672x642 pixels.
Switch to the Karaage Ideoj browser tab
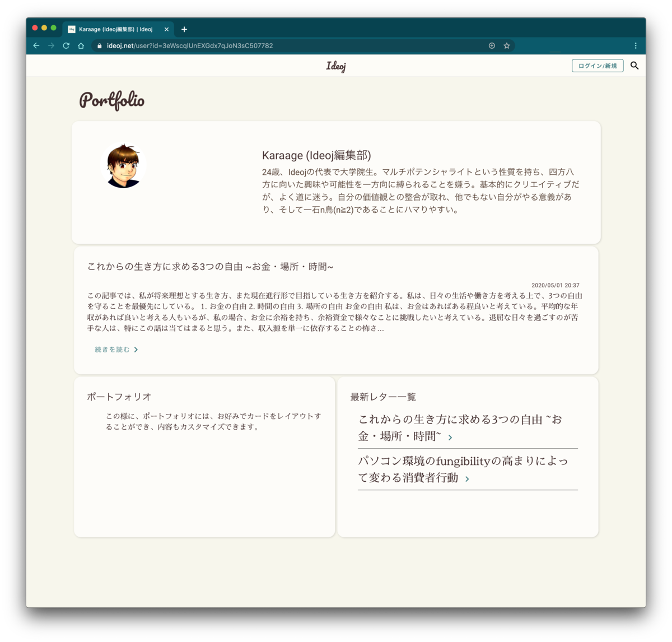point(115,29)
